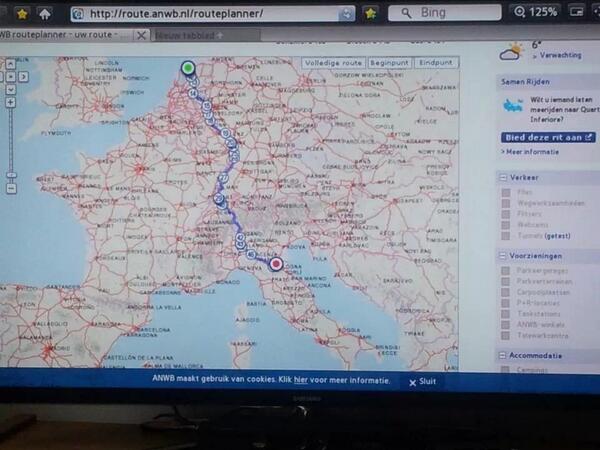
Task: Switch to the Nieuw tabblad tab
Action: [206, 36]
